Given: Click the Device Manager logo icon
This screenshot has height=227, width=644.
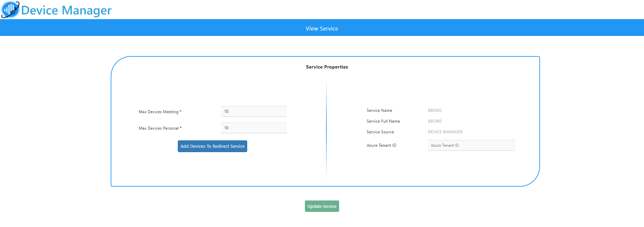Looking at the screenshot, I should [10, 9].
